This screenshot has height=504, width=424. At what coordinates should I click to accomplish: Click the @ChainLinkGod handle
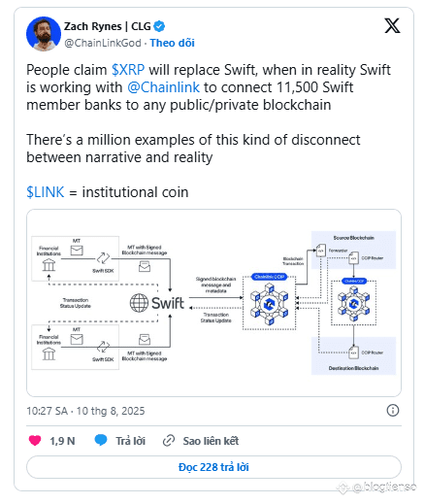click(x=103, y=43)
